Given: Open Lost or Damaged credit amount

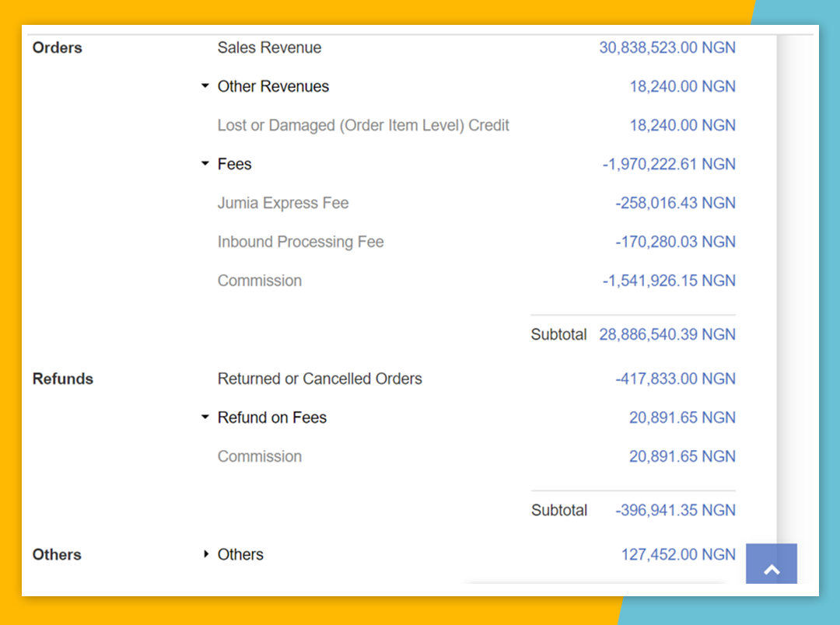Looking at the screenshot, I should 682,125.
